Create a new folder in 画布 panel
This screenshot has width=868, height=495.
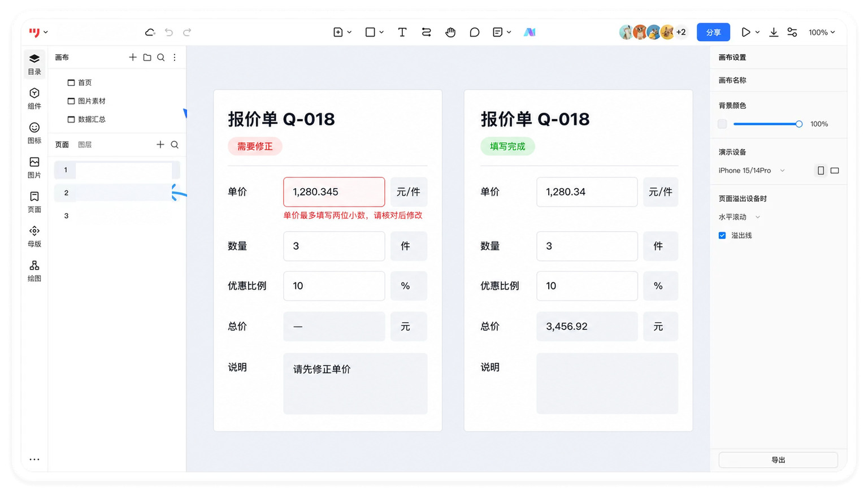[x=147, y=57]
